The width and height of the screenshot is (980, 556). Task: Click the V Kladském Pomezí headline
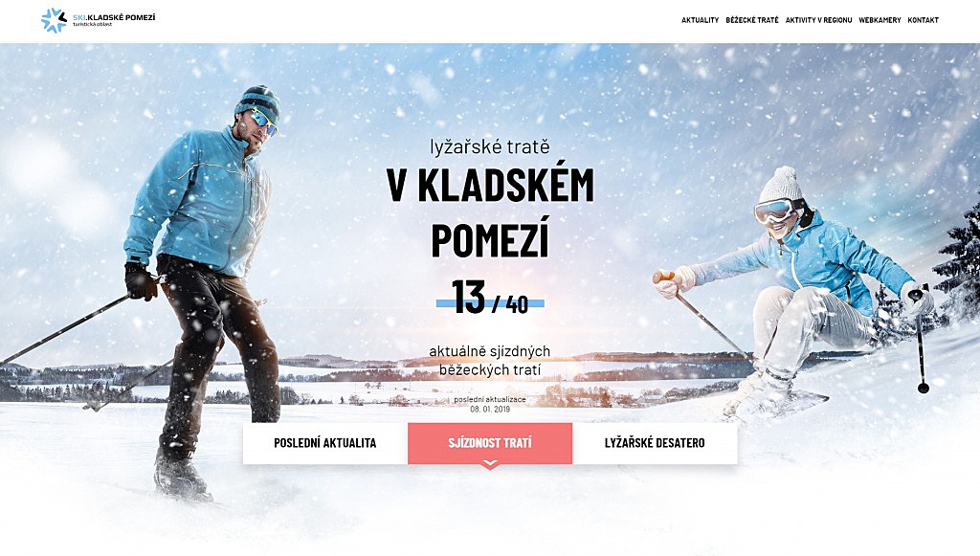(x=490, y=212)
